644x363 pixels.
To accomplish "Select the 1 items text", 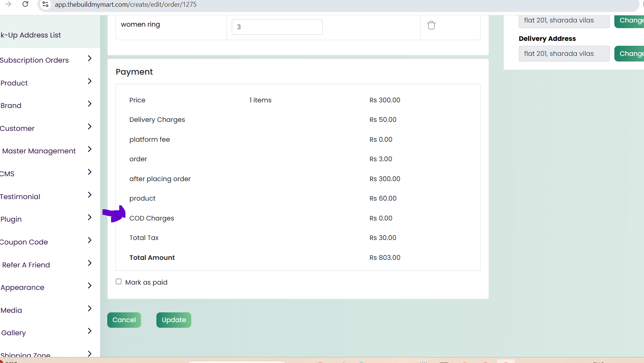I will pos(260,100).
